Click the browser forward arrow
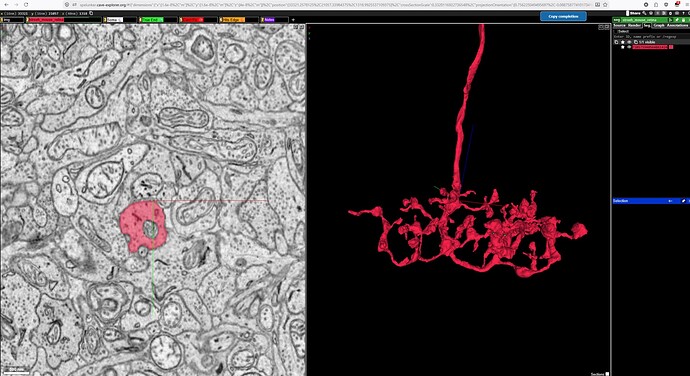The image size is (690, 376). coord(16,4)
